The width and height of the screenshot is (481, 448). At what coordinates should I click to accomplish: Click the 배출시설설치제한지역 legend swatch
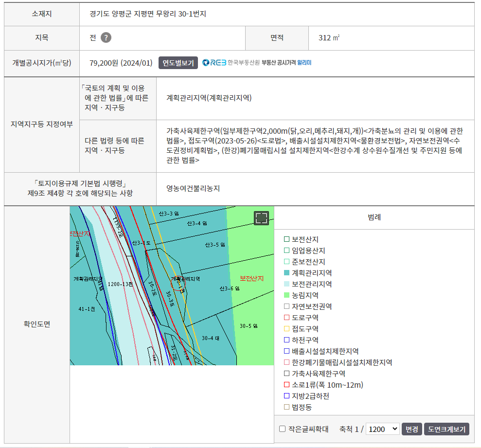pos(287,351)
